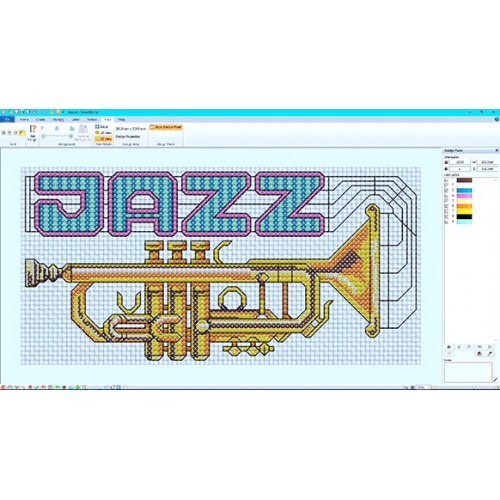Image resolution: width=500 pixels, height=500 pixels.
Task: Open the quick access toolbar dropdown arrow
Action: (x=63, y=112)
